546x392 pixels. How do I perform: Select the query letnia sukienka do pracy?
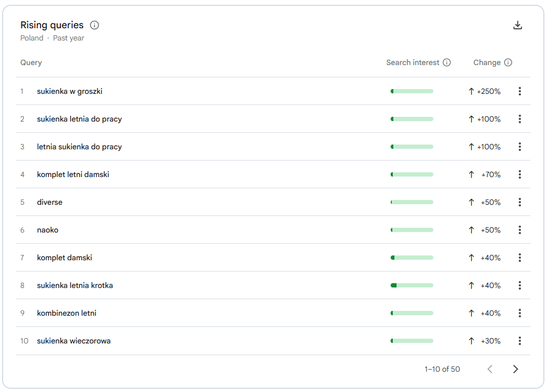click(80, 147)
